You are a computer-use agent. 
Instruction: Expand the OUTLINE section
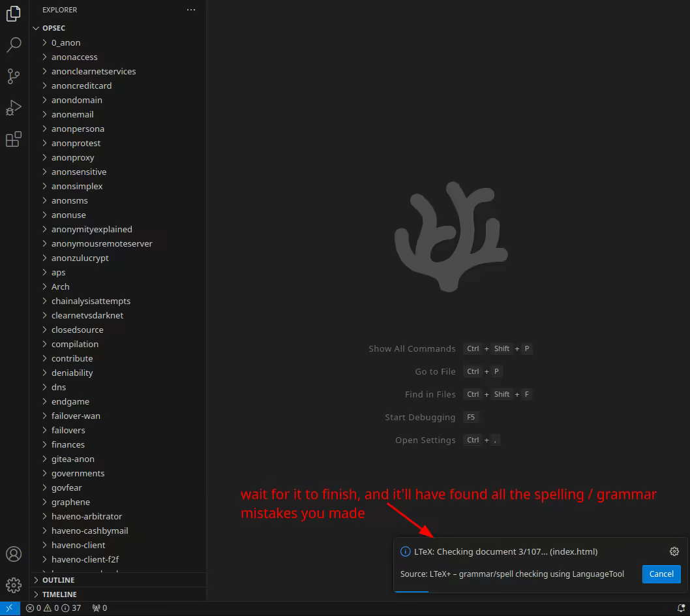coord(58,580)
